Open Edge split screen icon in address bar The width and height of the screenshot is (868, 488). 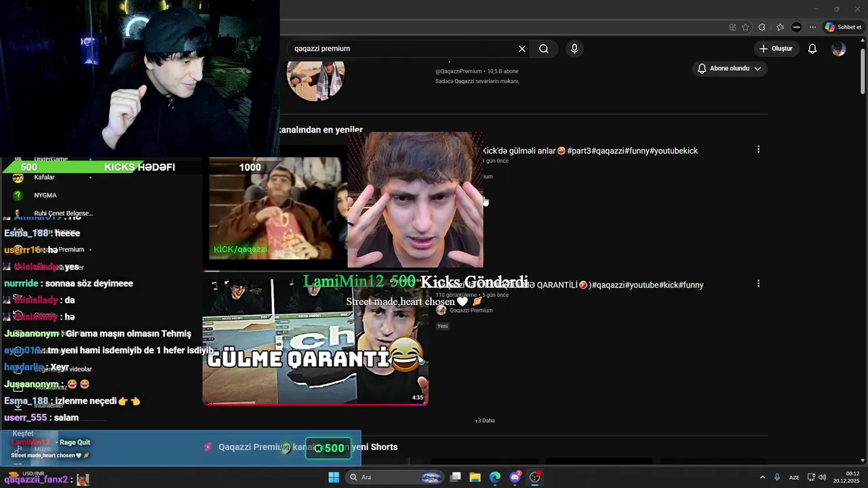coord(732,27)
